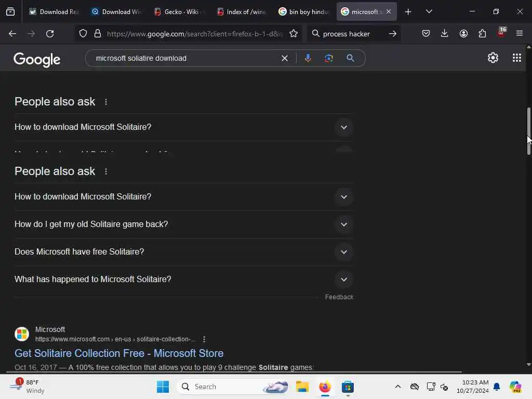Go to Google homepage logo
532x399 pixels.
point(37,60)
